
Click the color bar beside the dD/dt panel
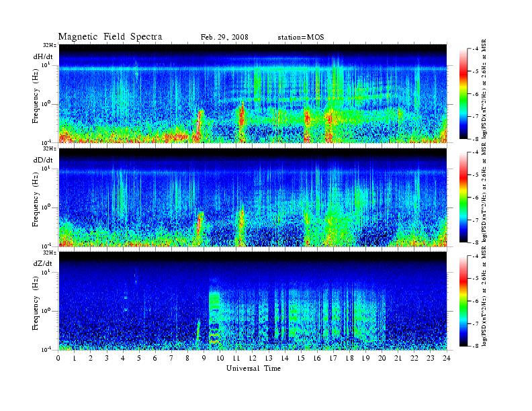tap(463, 197)
